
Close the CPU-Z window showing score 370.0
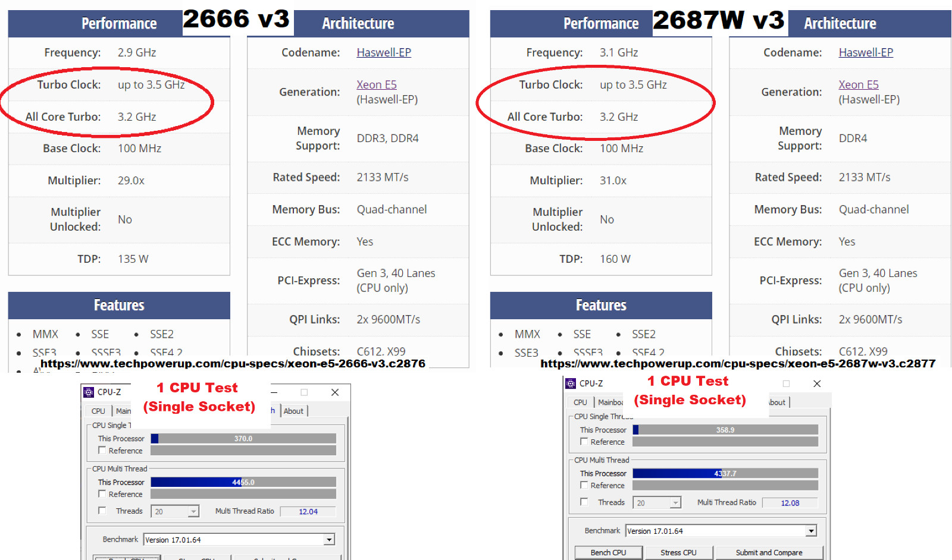pos(335,392)
